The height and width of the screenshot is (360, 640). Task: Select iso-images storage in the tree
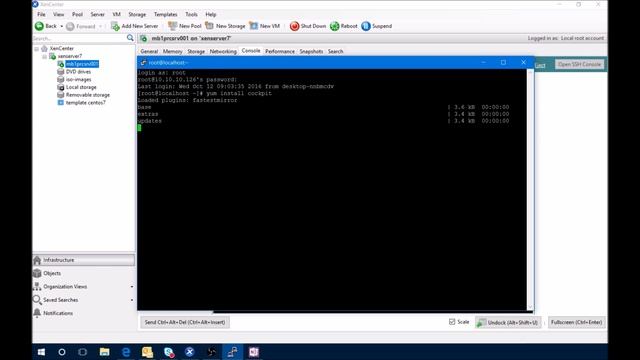pyautogui.click(x=78, y=80)
